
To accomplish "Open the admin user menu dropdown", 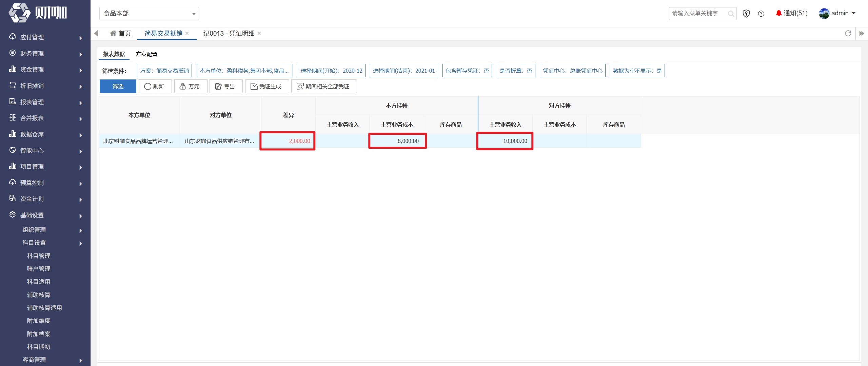I will [x=837, y=13].
